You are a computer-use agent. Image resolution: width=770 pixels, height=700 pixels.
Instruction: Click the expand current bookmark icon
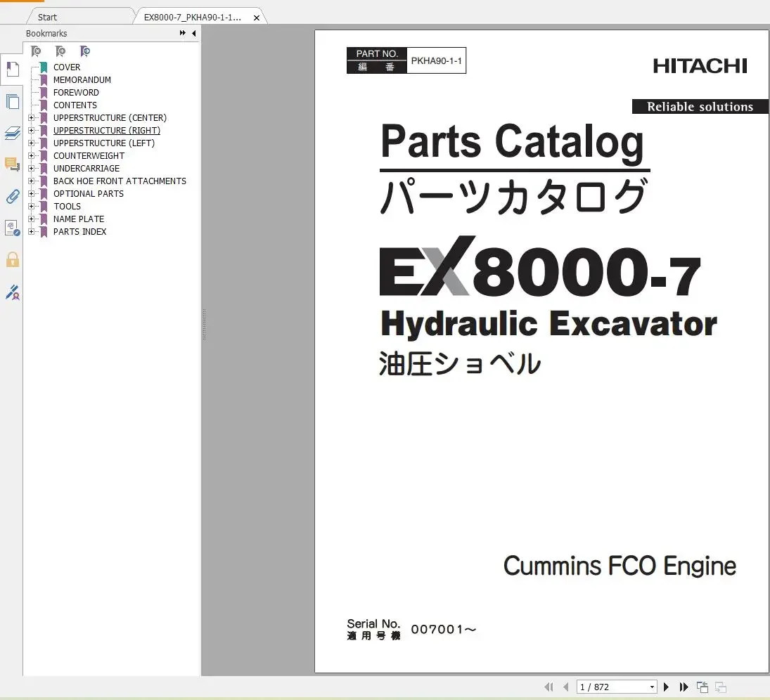[85, 51]
